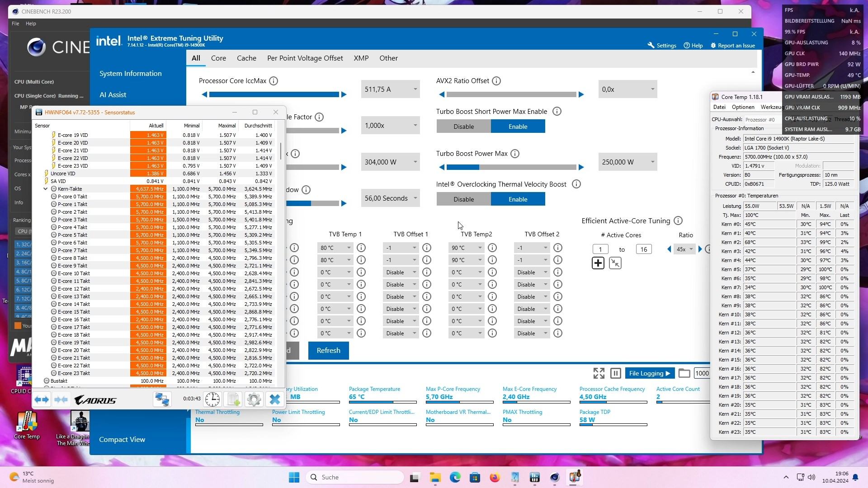The width and height of the screenshot is (868, 488).
Task: Click merge active-core ranges icon
Action: pos(615,263)
